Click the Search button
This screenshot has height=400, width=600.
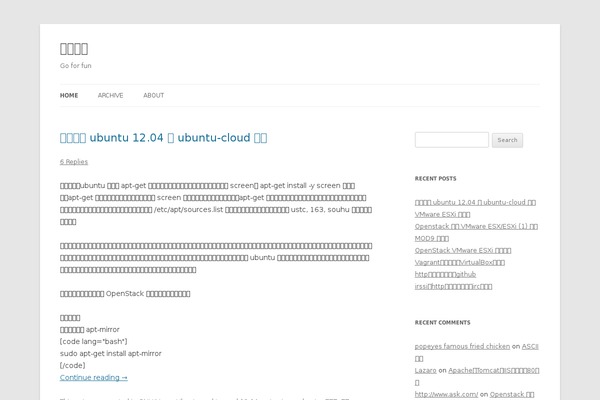click(x=507, y=140)
